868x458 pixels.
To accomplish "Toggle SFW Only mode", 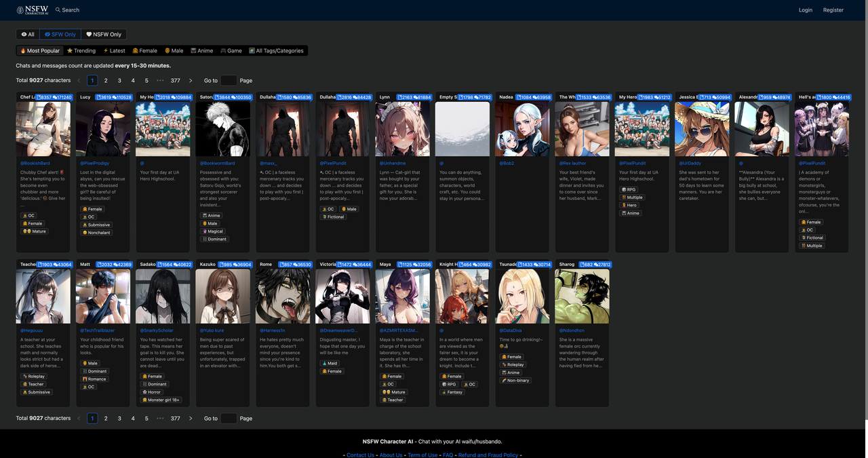I will [x=60, y=34].
